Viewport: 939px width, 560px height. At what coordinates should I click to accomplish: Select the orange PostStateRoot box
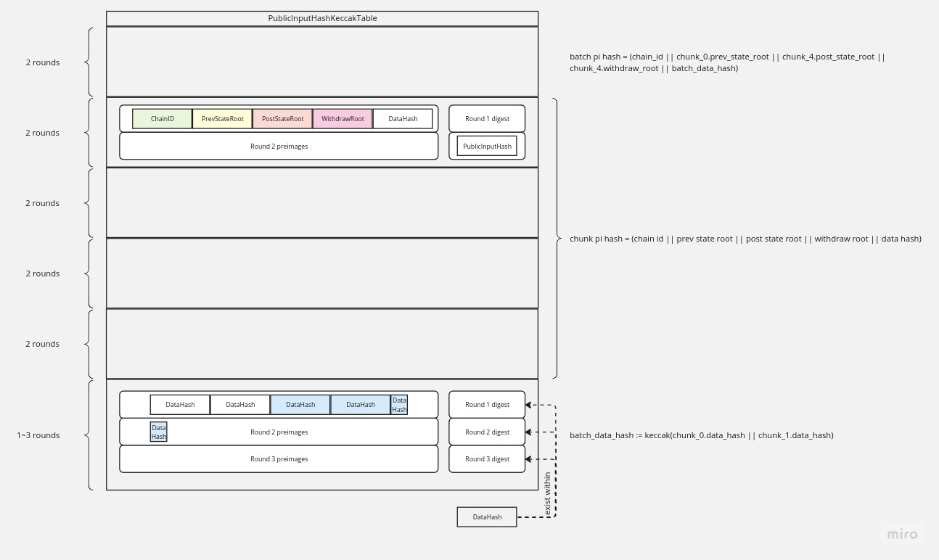point(283,119)
